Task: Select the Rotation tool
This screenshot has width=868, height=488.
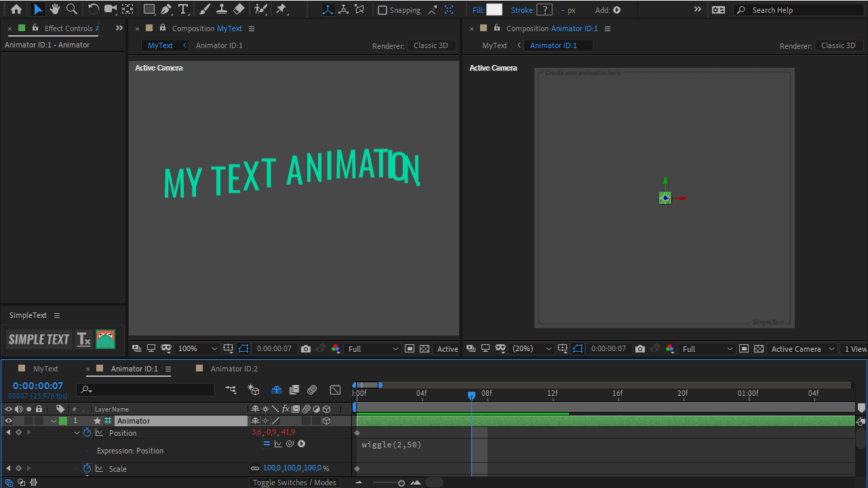Action: point(94,9)
